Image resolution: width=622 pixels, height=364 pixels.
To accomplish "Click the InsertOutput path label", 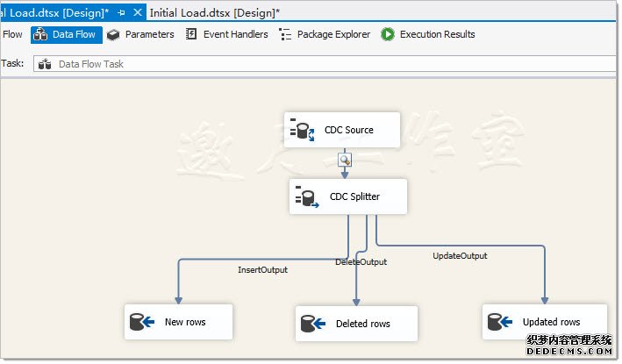I will tap(262, 269).
